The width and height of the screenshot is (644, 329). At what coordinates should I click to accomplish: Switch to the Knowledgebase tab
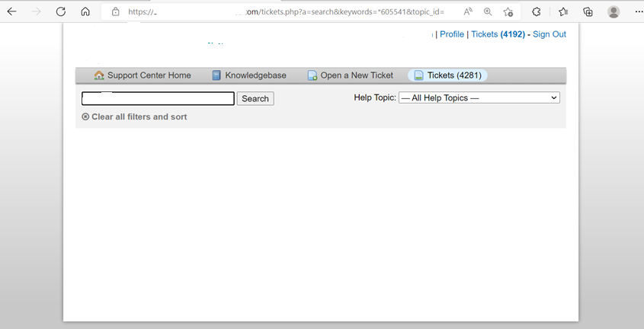[x=249, y=75]
